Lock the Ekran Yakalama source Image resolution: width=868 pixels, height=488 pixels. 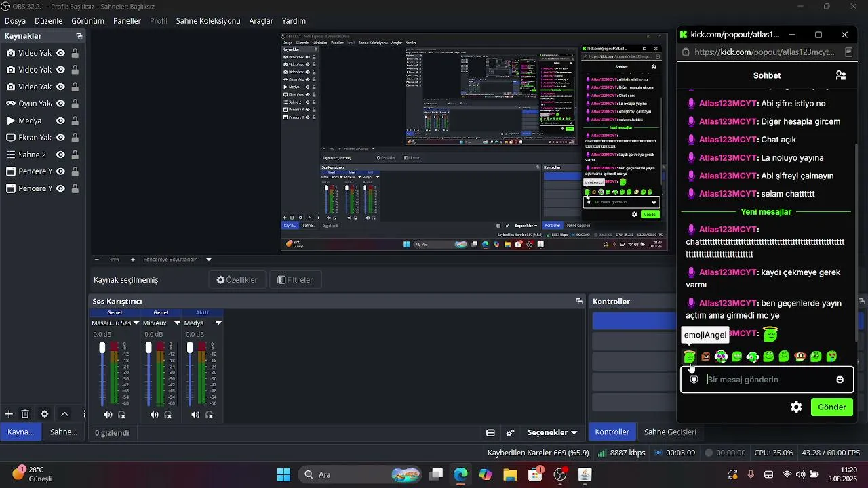[75, 138]
